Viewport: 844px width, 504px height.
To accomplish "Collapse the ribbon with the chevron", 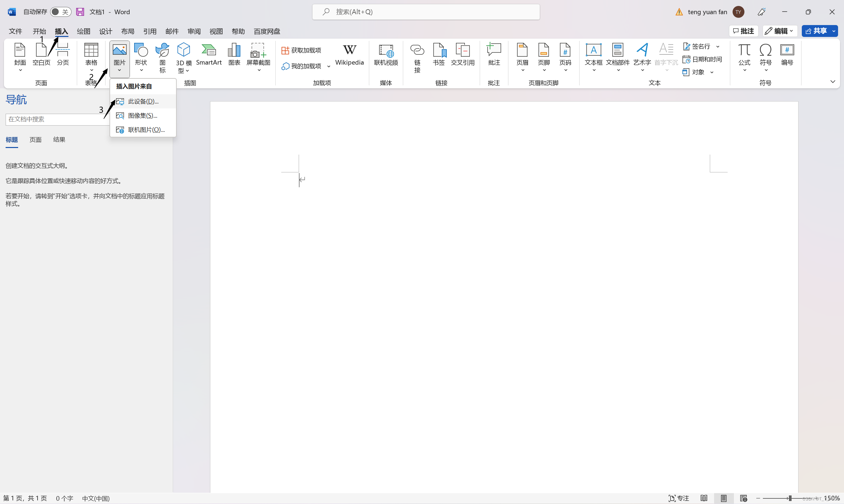I will [x=832, y=81].
